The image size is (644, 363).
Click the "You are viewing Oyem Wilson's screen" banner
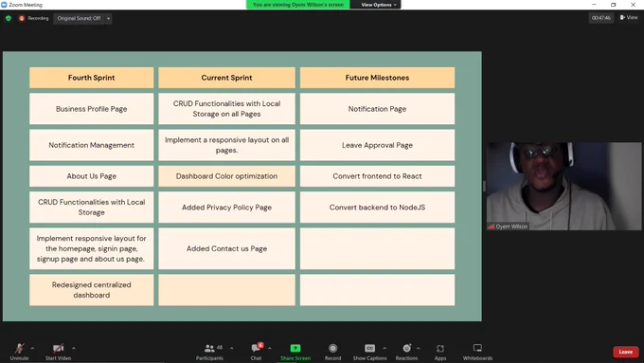pos(298,5)
